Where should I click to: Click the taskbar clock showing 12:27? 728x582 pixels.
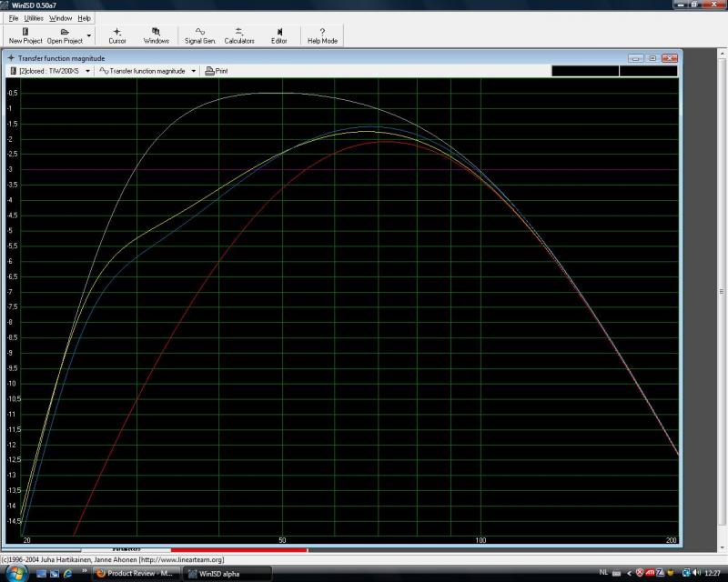(x=713, y=574)
